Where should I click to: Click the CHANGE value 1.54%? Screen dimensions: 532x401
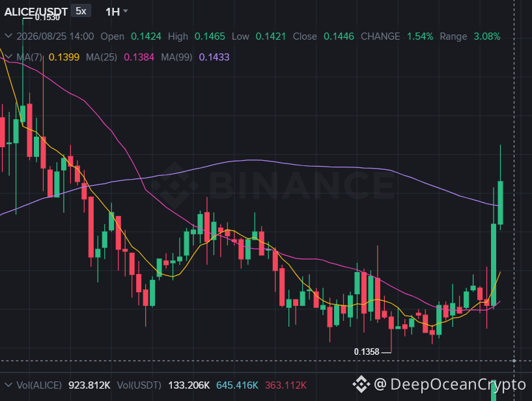(x=420, y=36)
